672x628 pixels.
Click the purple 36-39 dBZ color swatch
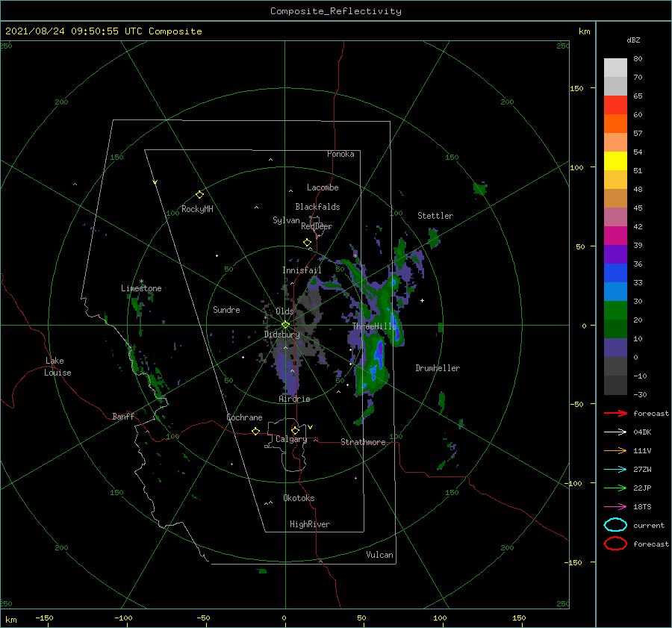click(615, 255)
